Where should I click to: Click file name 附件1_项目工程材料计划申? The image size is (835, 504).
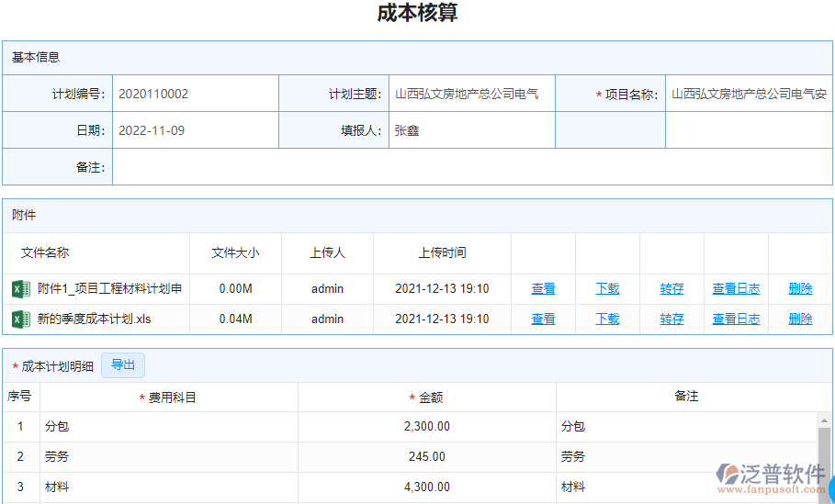[x=109, y=289]
